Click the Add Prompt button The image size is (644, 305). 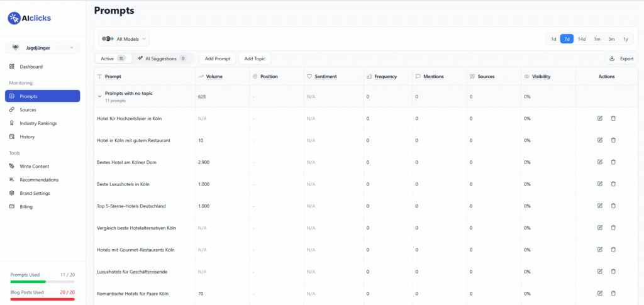point(218,58)
